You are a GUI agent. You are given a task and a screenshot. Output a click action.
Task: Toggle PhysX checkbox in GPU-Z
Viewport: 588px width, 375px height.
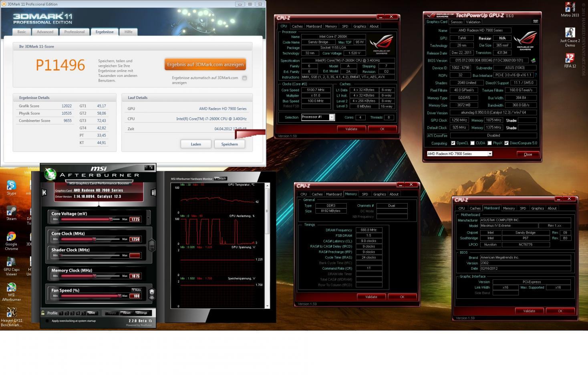489,143
